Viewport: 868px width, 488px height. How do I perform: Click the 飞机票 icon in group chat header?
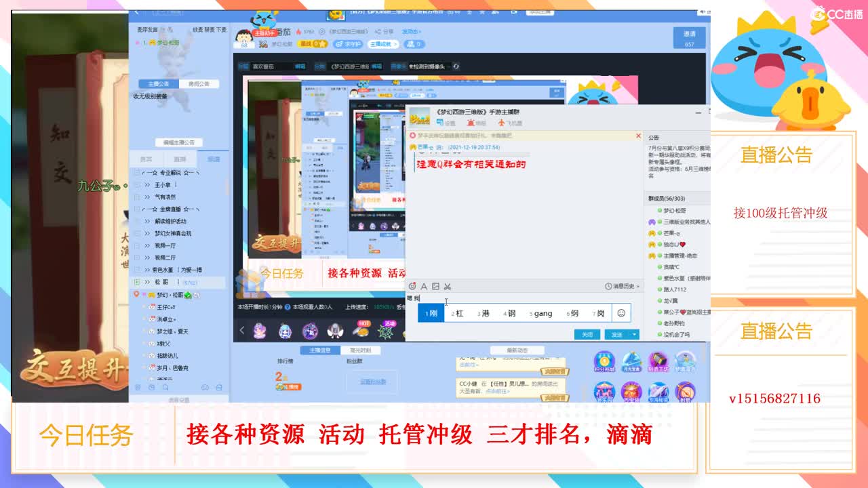[510, 123]
